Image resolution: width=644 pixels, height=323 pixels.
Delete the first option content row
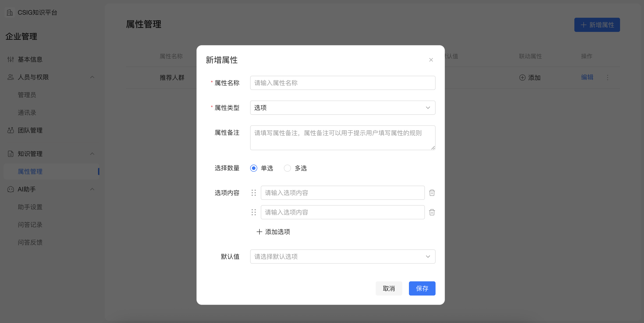coord(432,193)
